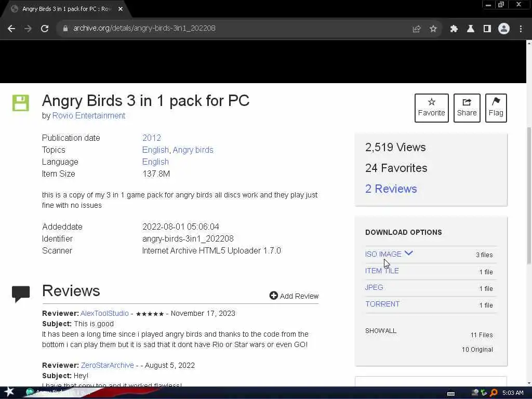Open the Chrome three-dot menu
532x399 pixels.
point(521,29)
